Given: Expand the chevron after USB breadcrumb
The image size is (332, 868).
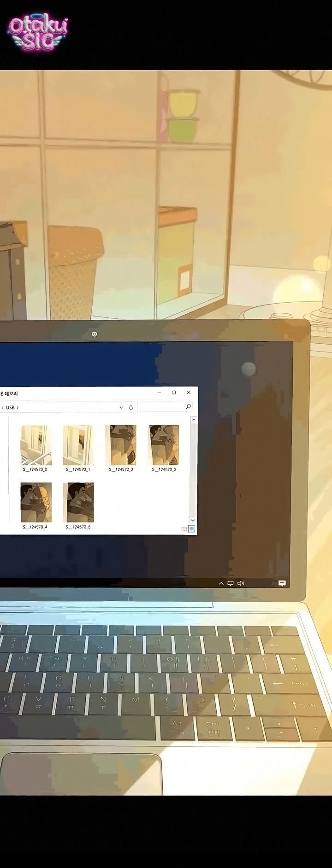Looking at the screenshot, I should point(18,407).
